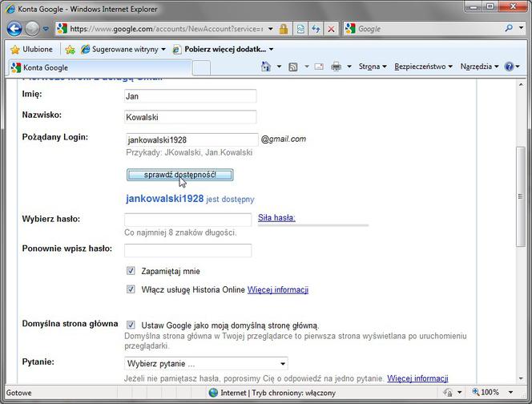
Task: Open the Ulubione favorites button
Action: [x=31, y=49]
